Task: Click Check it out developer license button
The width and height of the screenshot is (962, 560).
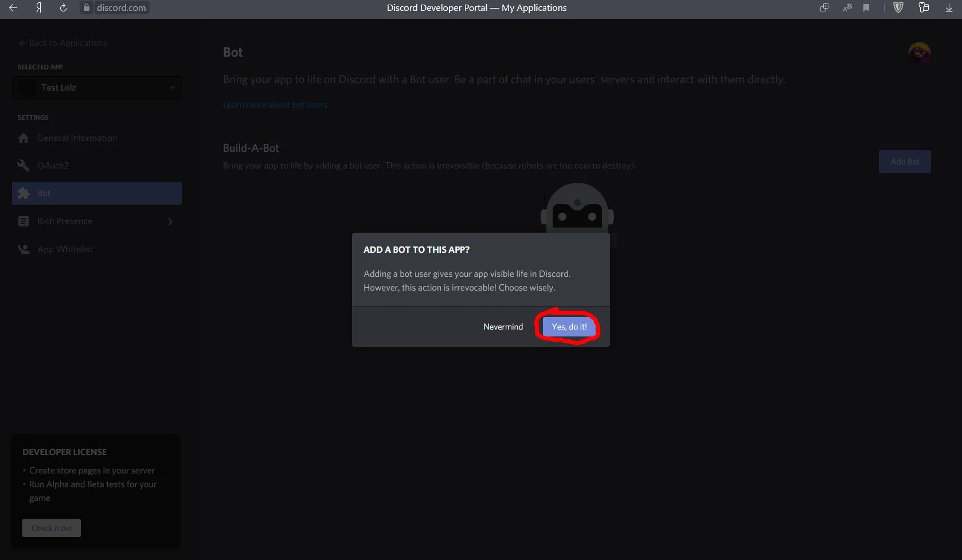Action: [52, 528]
